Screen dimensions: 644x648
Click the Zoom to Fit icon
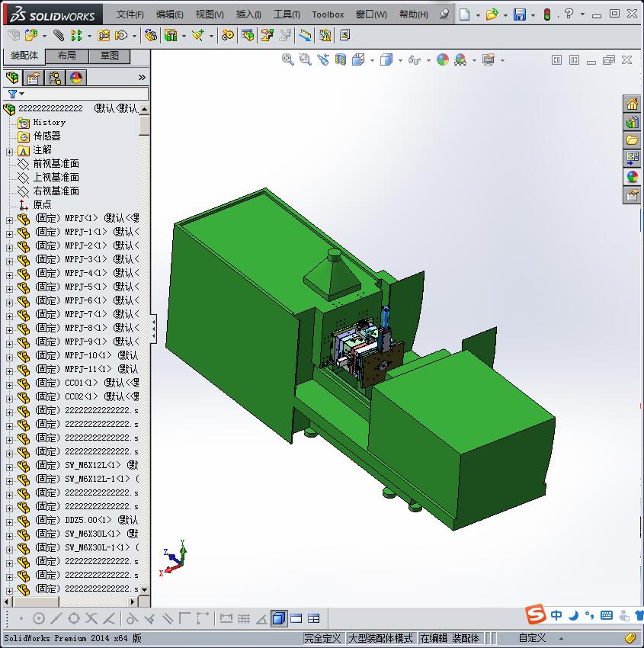287,60
